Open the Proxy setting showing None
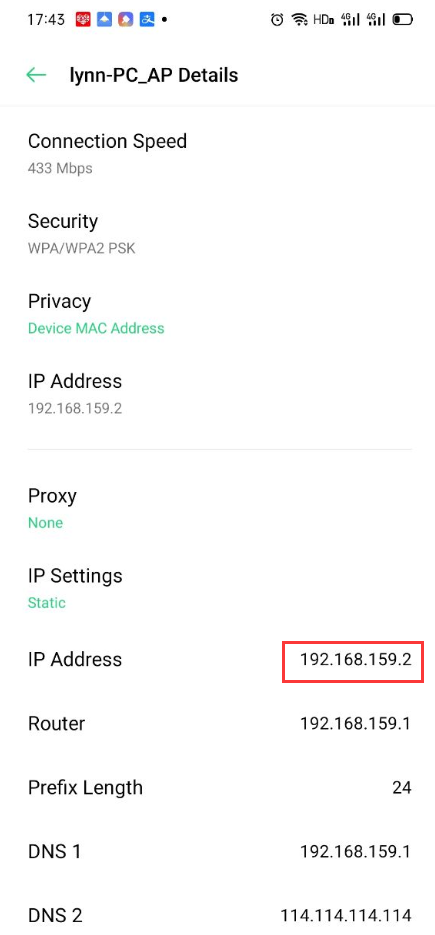 pyautogui.click(x=217, y=509)
